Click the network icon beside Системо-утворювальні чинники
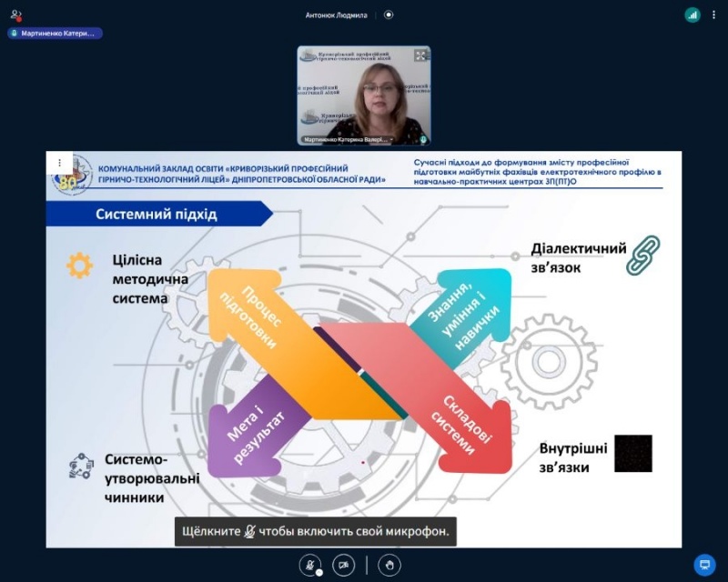 [81, 467]
